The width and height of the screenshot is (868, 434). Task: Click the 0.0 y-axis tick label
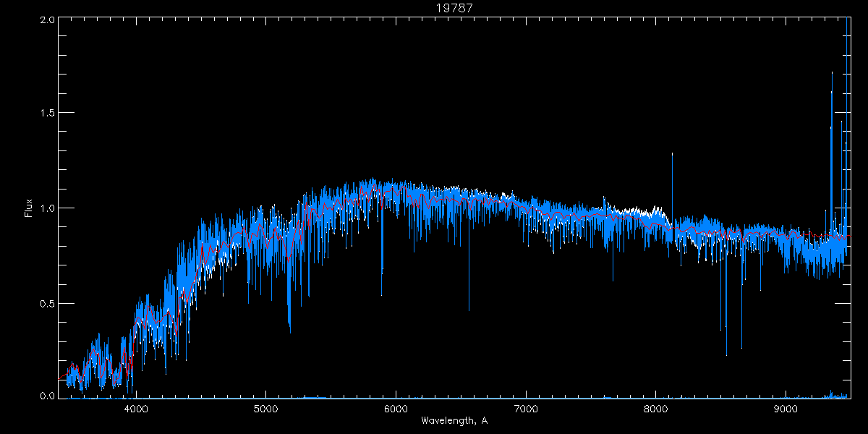tap(47, 396)
